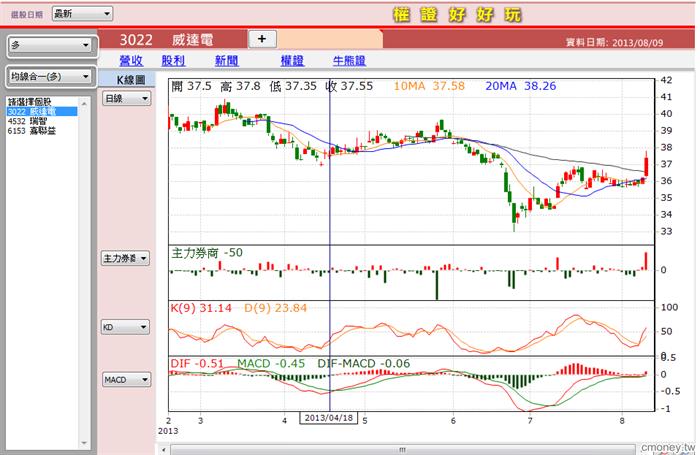The width and height of the screenshot is (700, 455).
Task: Click the 10MA 37.58 label
Action: (429, 86)
